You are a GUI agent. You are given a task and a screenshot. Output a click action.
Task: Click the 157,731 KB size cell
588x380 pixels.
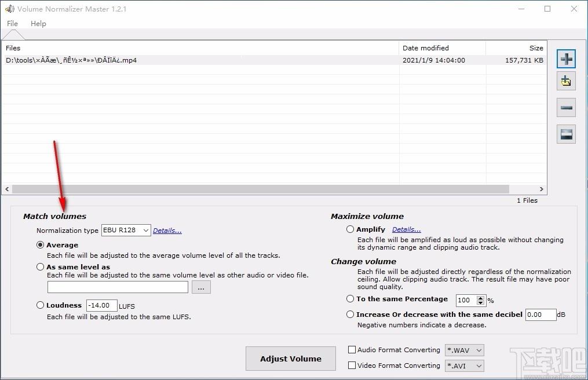pyautogui.click(x=524, y=60)
